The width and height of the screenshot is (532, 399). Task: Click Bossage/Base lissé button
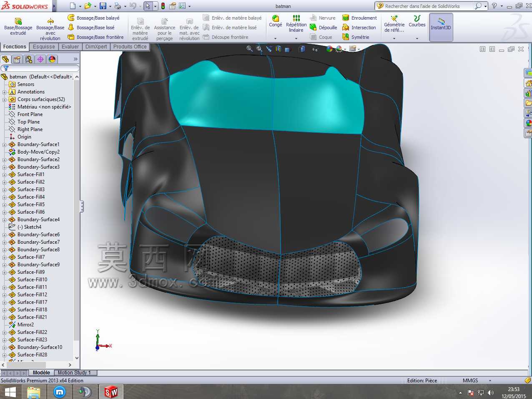coord(91,28)
